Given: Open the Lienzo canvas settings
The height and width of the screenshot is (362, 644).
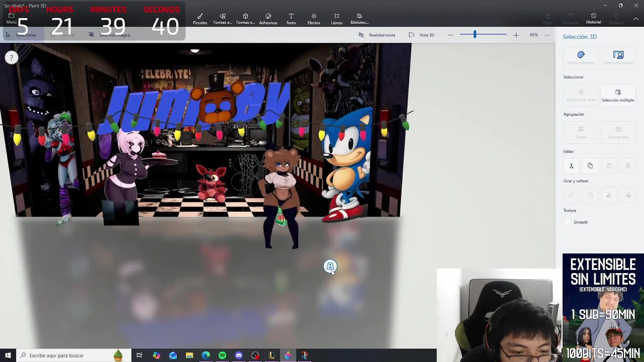Looking at the screenshot, I should (337, 19).
